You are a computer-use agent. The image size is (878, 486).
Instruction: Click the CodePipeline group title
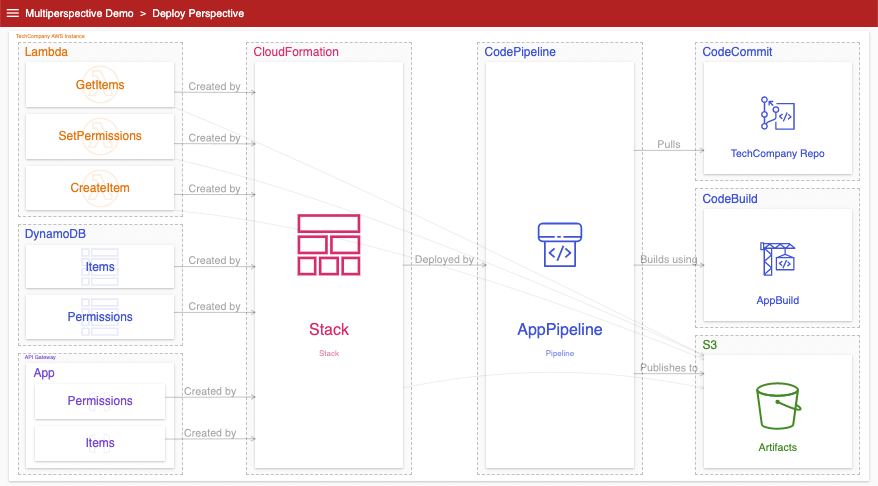click(x=520, y=52)
